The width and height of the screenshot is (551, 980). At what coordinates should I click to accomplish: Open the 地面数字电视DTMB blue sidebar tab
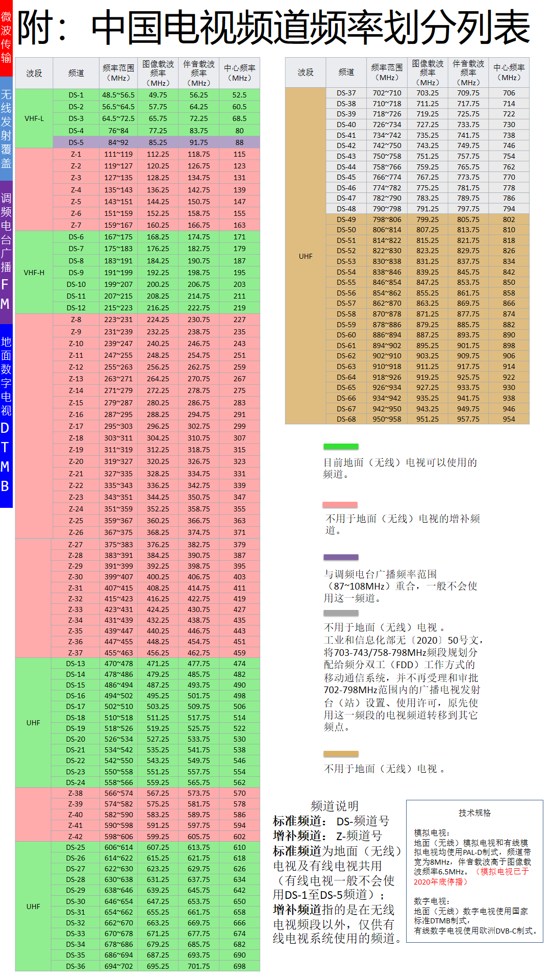6,415
